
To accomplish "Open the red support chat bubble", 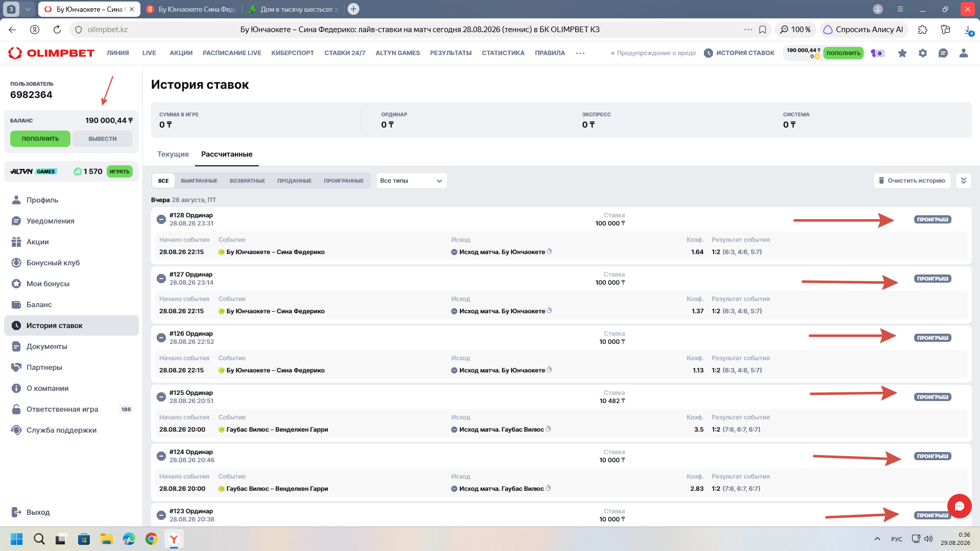I will [960, 506].
